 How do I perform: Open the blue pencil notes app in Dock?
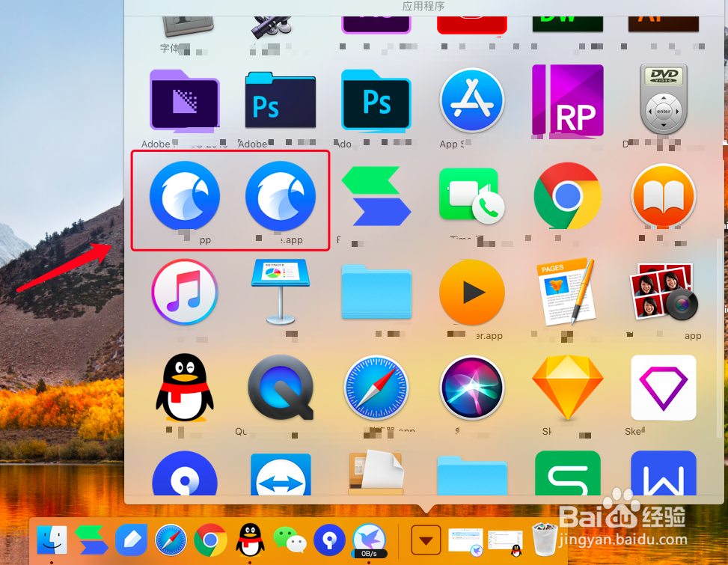click(132, 540)
